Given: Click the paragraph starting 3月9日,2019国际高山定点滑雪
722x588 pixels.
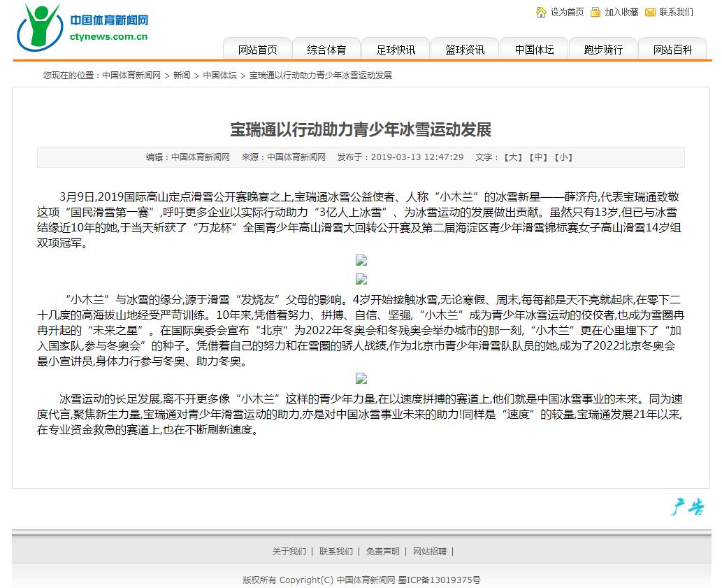Looking at the screenshot, I should [359, 220].
